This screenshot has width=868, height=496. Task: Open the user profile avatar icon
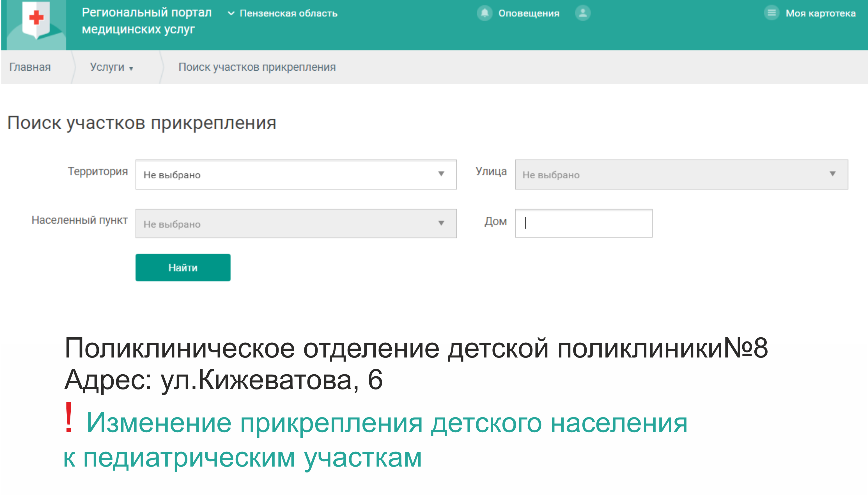click(583, 13)
